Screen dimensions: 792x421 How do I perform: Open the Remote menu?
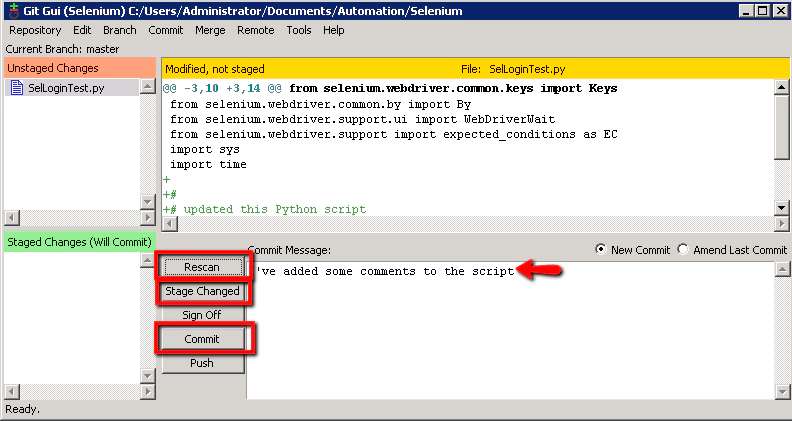256,30
